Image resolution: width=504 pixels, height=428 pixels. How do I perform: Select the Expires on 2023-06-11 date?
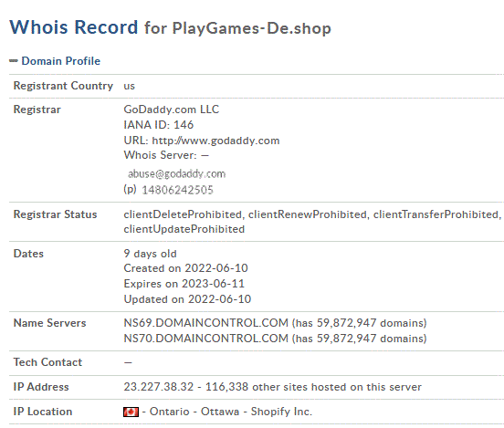(x=184, y=284)
